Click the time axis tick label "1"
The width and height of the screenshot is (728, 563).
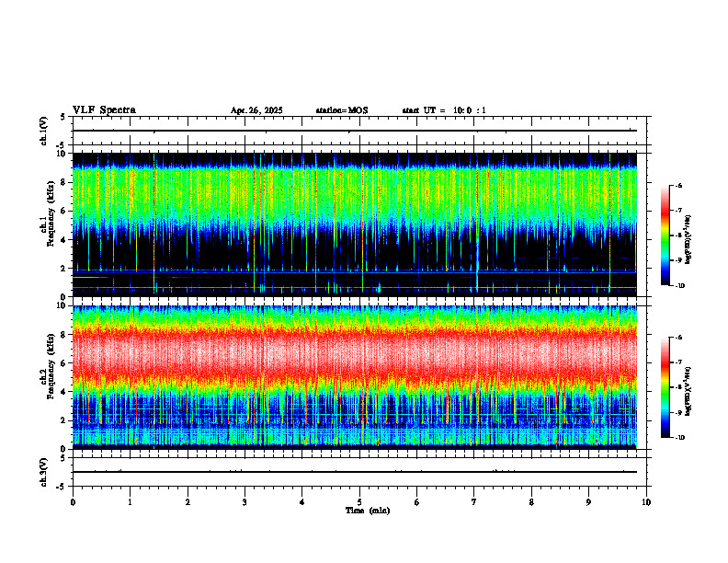[130, 502]
